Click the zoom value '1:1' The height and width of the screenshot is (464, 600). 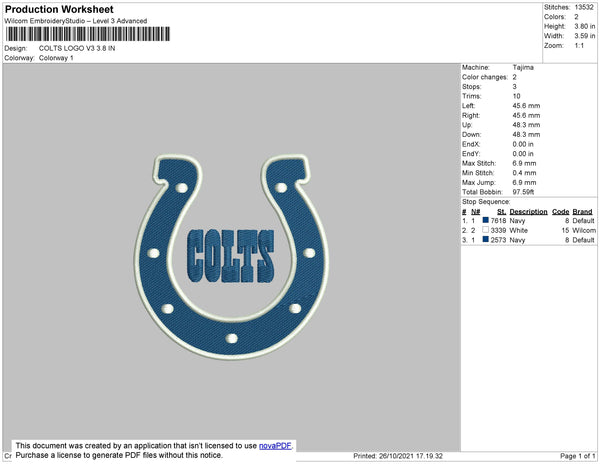pyautogui.click(x=579, y=46)
